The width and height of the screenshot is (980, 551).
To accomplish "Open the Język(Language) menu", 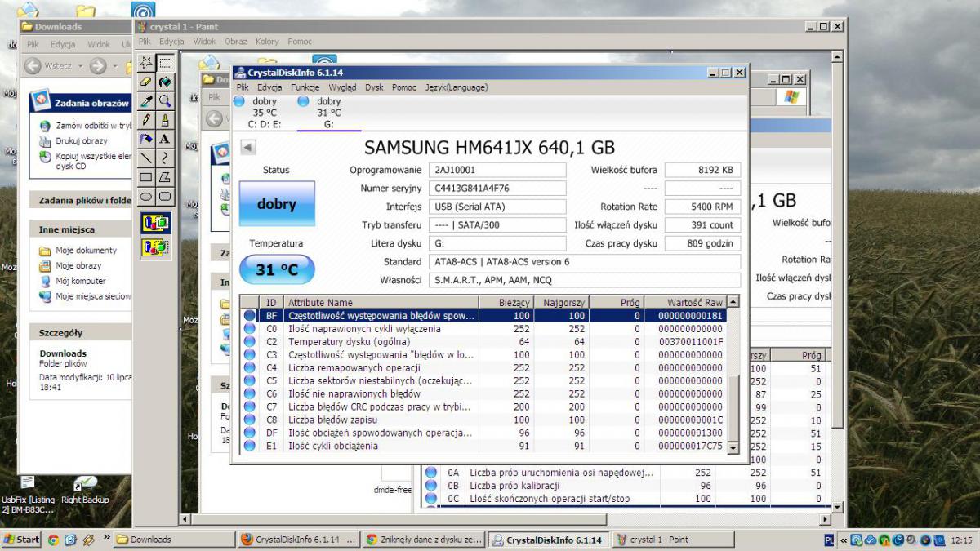I will (456, 87).
